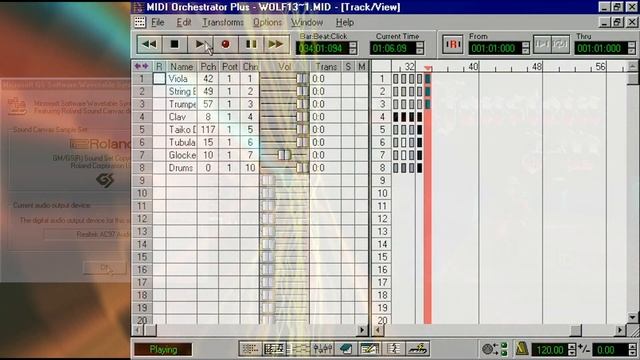Screen dimensions: 640x360
Task: Click the Trans column header
Action: coord(326,66)
